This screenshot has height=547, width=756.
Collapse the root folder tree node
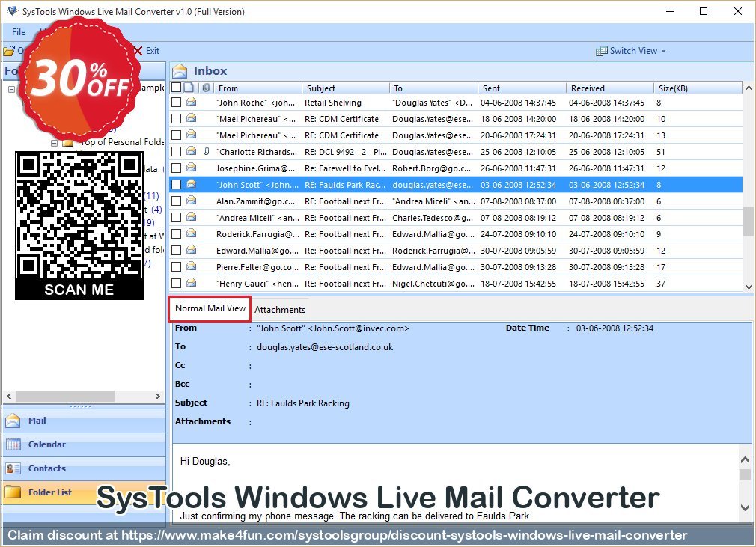11,89
